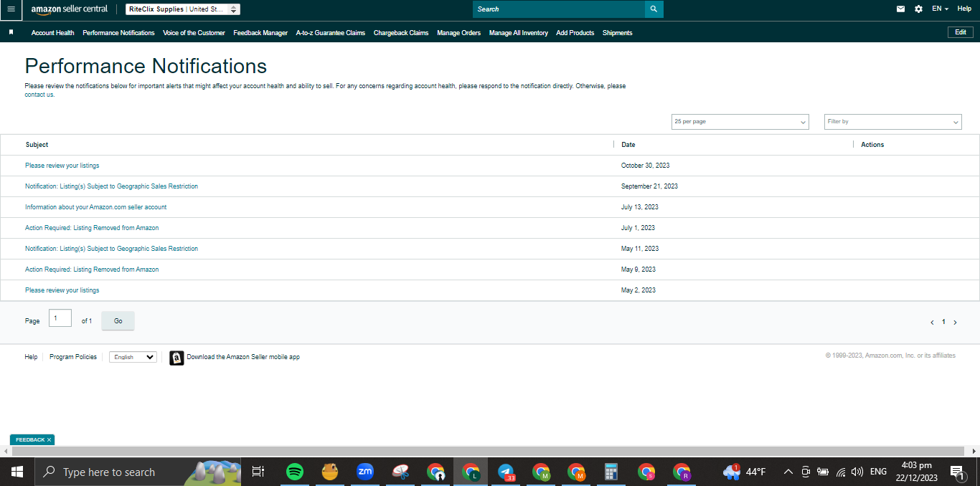Switch to Chrome with the S profile badge
Screen dimensions: 980x486
(x=646, y=472)
